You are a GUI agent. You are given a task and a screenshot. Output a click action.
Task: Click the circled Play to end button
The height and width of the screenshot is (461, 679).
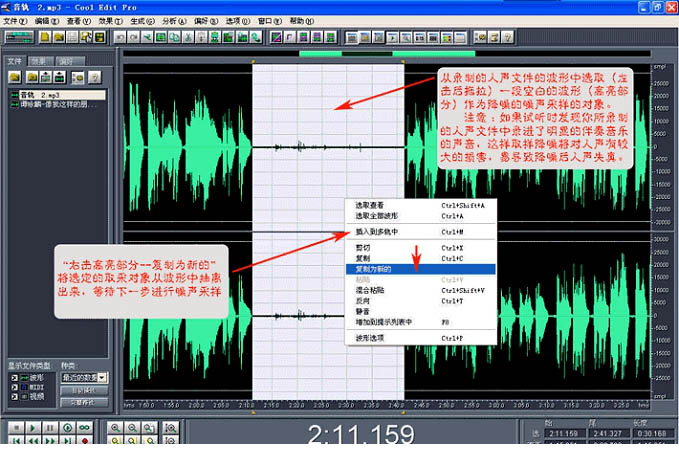click(x=68, y=428)
